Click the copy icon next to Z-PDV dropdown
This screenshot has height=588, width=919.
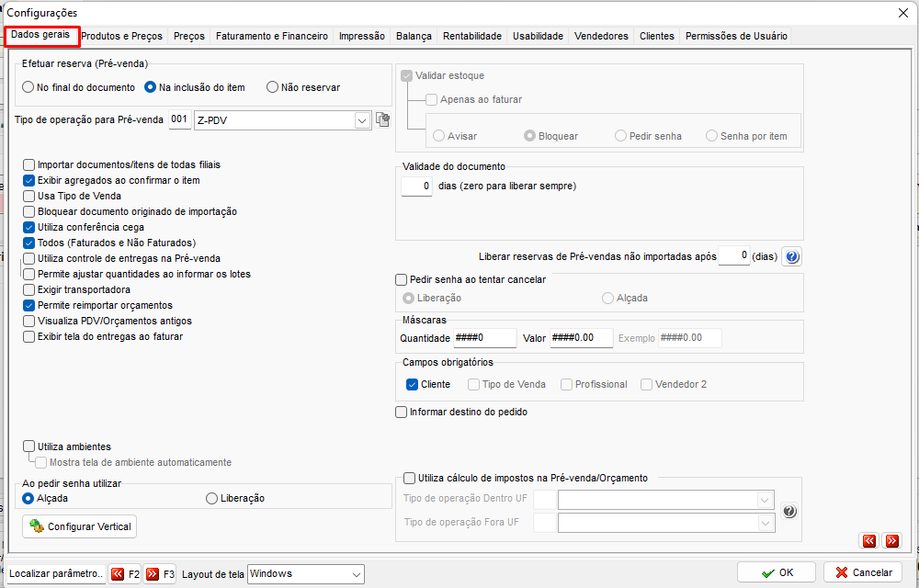(382, 120)
